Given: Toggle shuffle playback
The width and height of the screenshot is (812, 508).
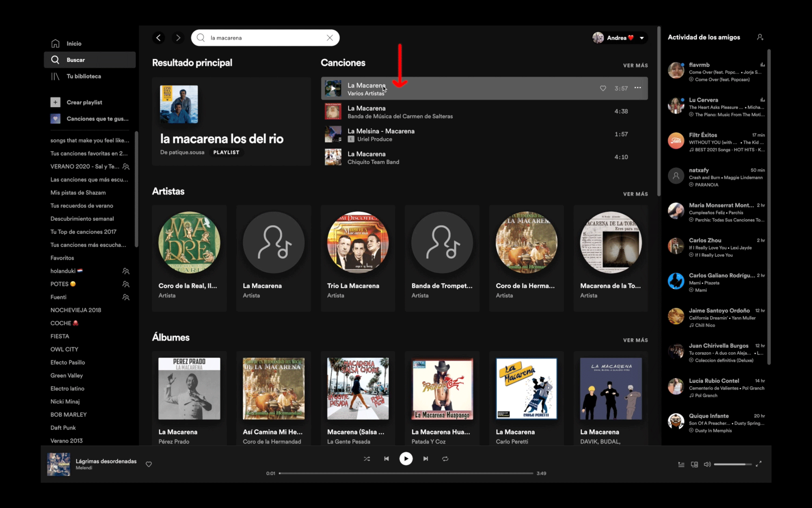Looking at the screenshot, I should point(367,459).
